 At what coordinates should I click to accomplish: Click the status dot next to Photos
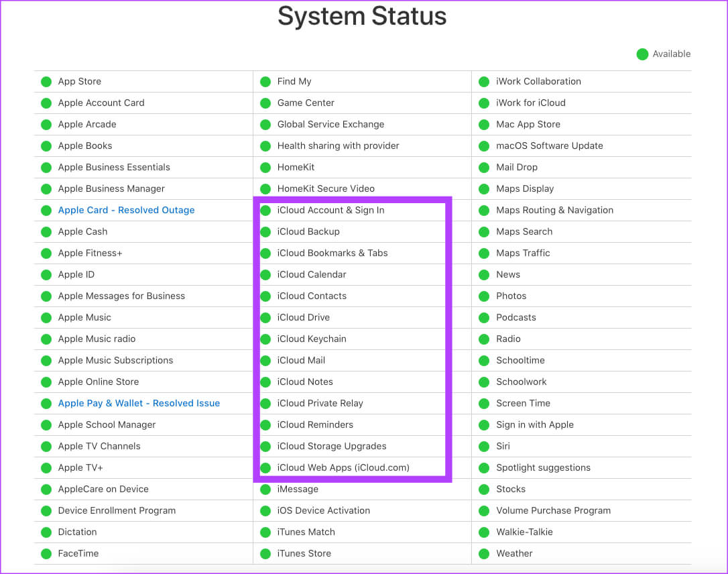[484, 296]
